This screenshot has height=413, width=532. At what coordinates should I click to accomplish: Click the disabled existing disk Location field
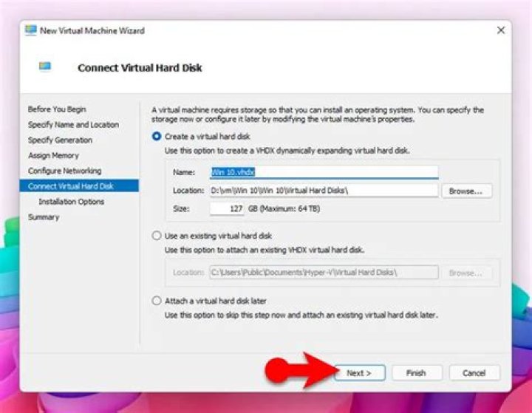pyautogui.click(x=324, y=273)
